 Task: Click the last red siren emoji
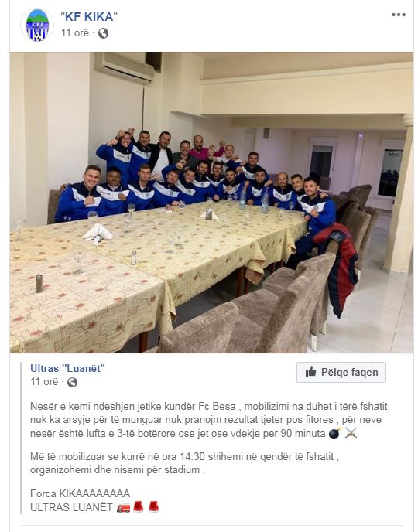click(153, 507)
